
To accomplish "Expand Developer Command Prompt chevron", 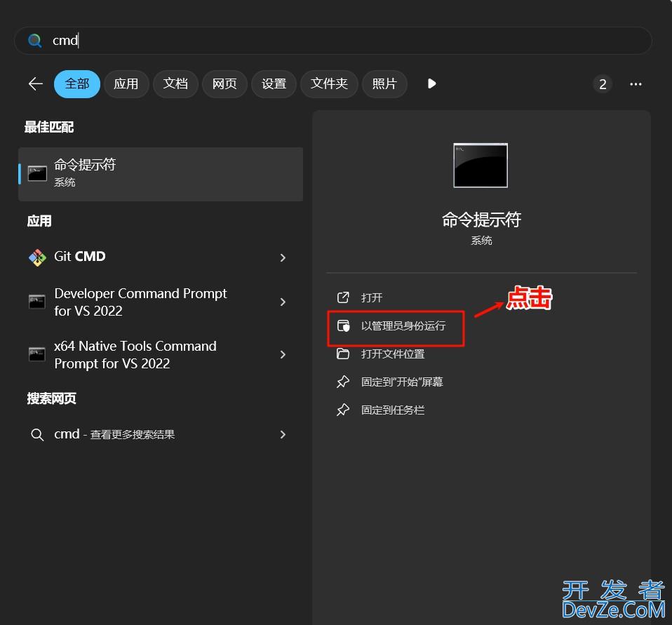I will point(283,302).
